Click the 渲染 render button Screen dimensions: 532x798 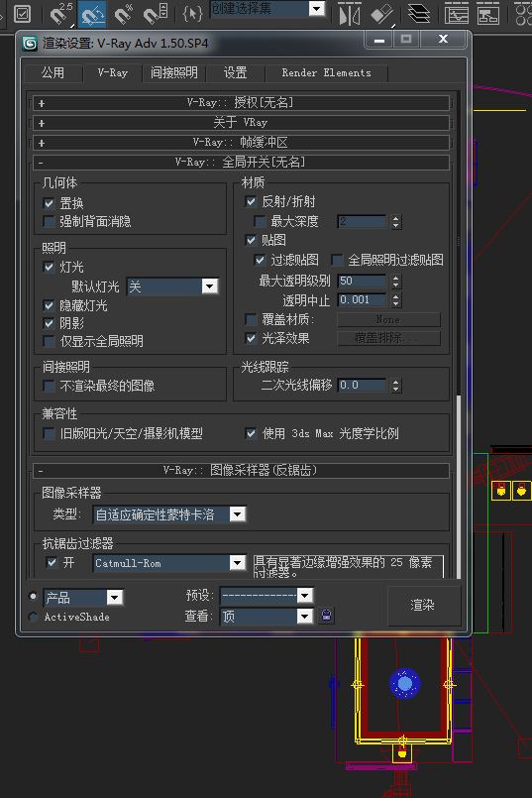pyautogui.click(x=424, y=605)
